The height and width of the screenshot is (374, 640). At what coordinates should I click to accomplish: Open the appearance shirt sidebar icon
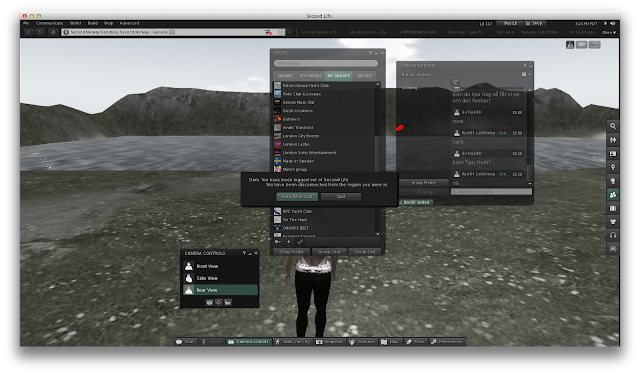pos(613,222)
